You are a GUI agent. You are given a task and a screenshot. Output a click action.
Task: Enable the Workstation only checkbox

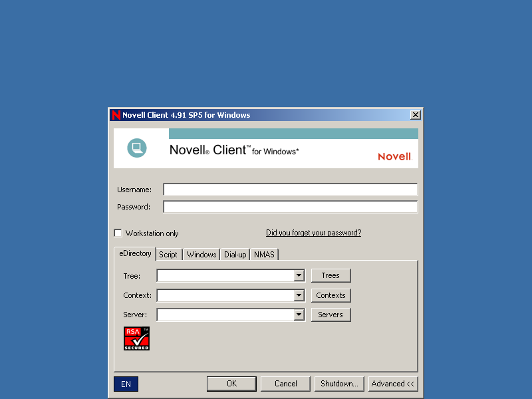[118, 233]
